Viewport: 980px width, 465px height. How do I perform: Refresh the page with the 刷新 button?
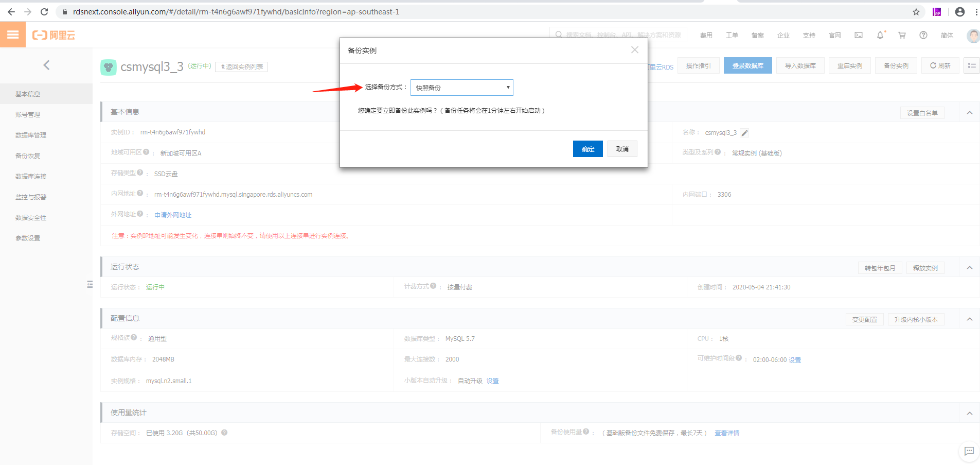pyautogui.click(x=940, y=65)
